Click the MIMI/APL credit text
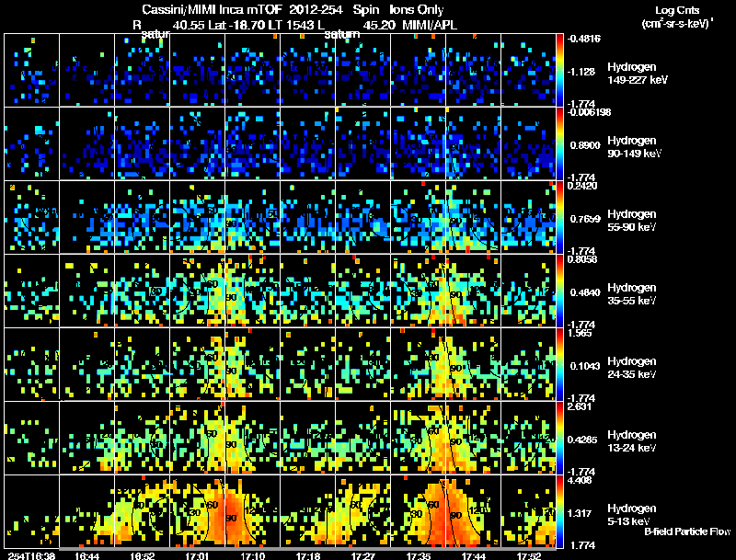The height and width of the screenshot is (560, 736). (x=430, y=26)
